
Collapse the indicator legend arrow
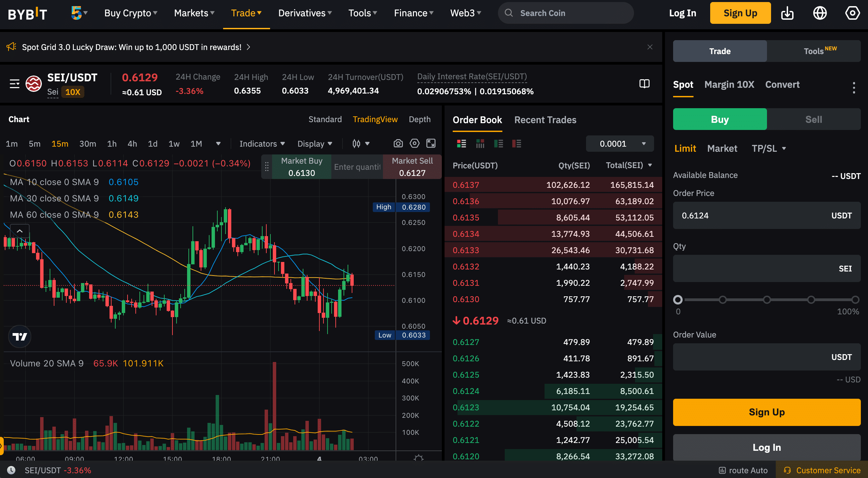coord(20,231)
